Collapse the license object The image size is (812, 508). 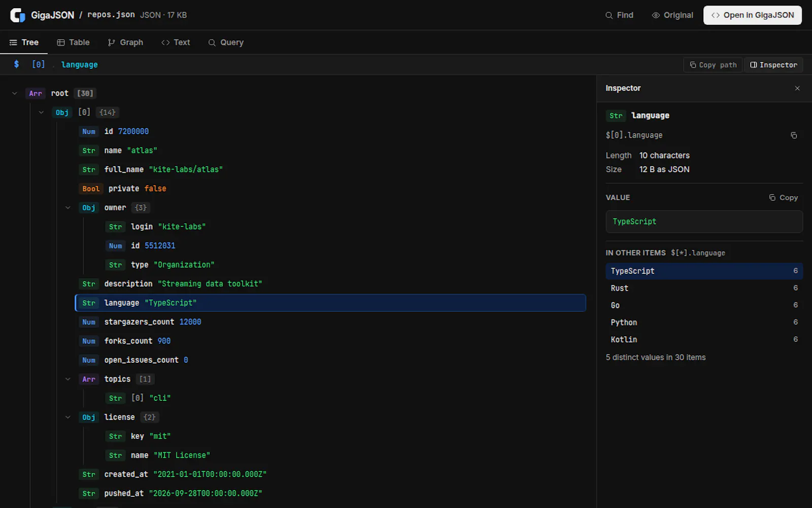68,418
